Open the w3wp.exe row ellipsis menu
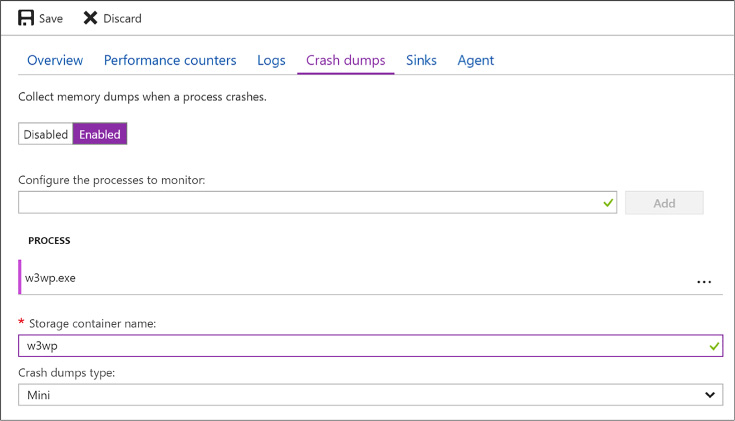This screenshot has height=421, width=735. coord(704,282)
